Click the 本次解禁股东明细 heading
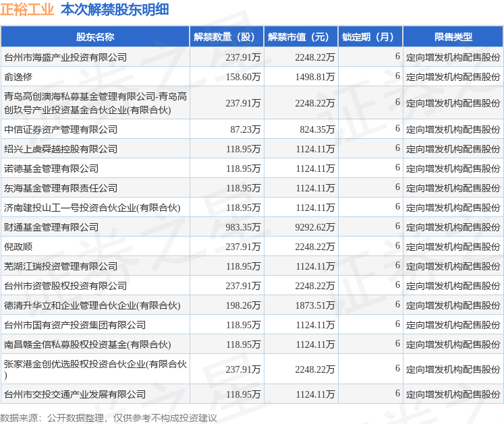 (x=115, y=9)
